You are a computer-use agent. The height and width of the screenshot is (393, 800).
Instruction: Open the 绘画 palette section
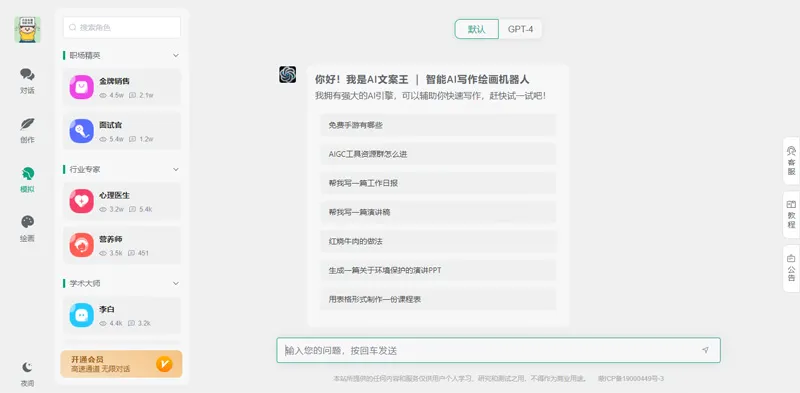28,229
